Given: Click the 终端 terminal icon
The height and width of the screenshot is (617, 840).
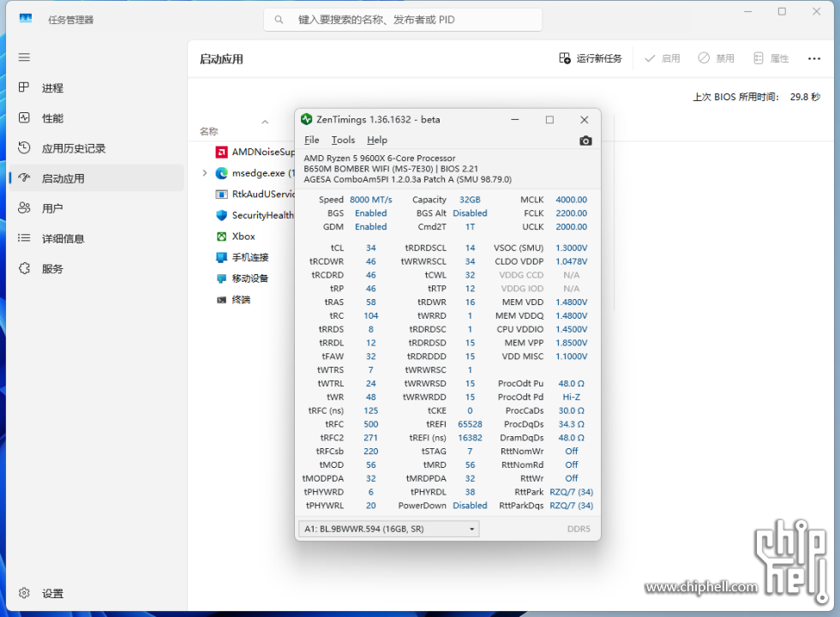Looking at the screenshot, I should click(221, 300).
